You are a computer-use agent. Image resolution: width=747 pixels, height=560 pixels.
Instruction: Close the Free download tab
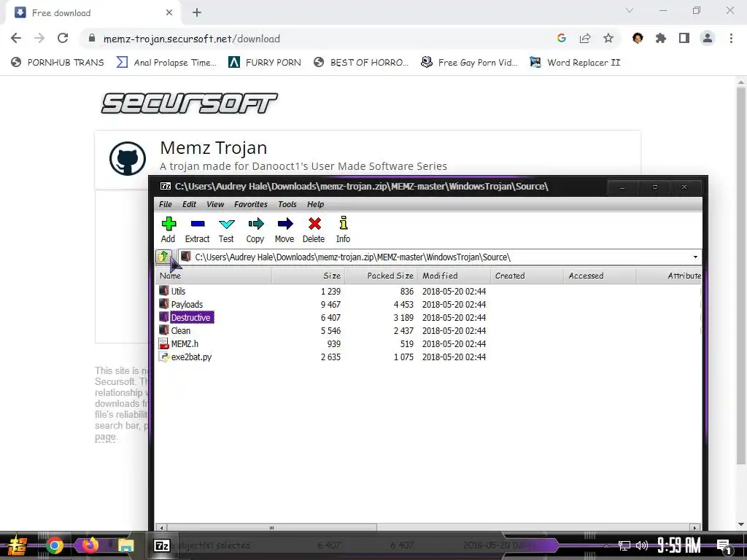click(x=169, y=13)
